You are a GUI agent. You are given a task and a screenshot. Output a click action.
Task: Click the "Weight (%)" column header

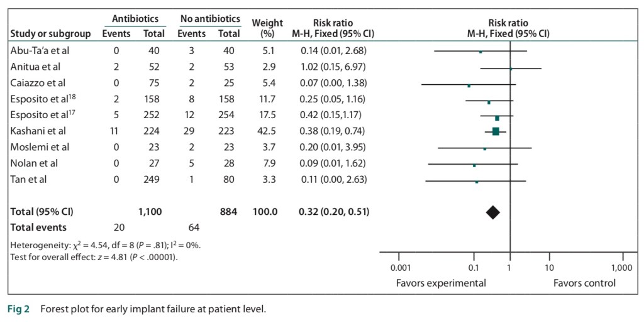[267, 28]
